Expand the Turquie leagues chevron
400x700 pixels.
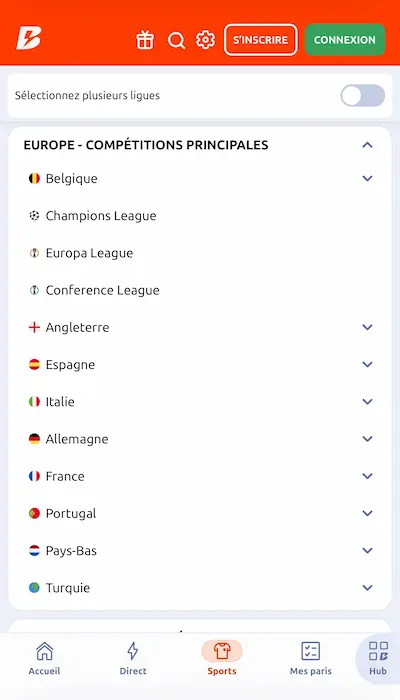click(367, 588)
